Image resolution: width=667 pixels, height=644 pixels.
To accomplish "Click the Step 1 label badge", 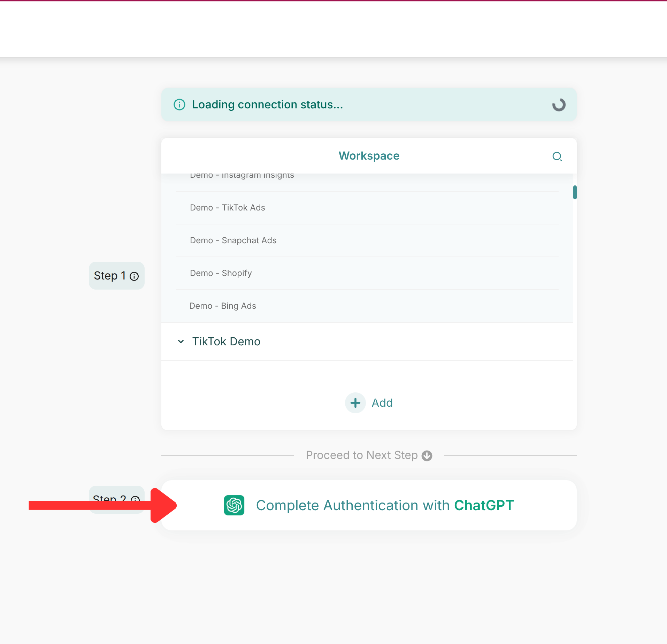I will 117,276.
